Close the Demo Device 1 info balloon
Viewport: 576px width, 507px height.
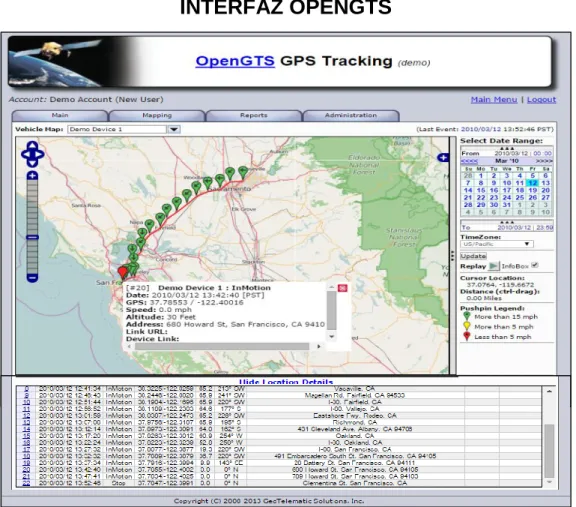pyautogui.click(x=342, y=288)
